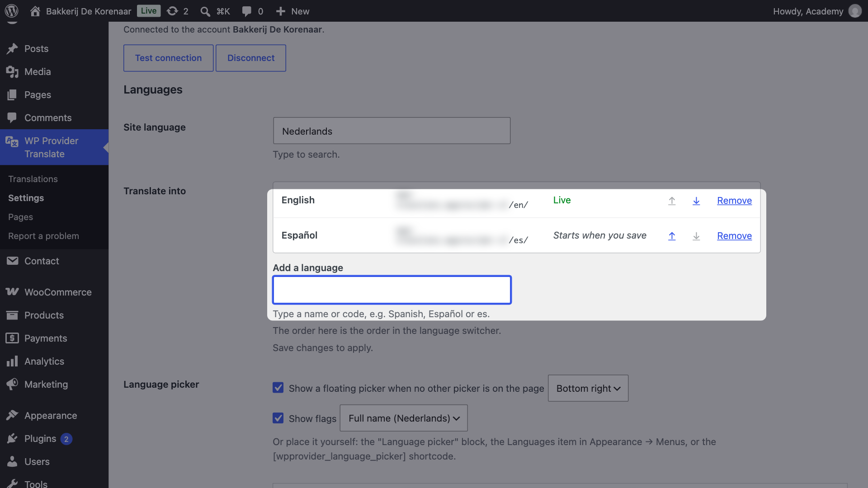Open the search magnifier icon in admin bar
This screenshot has height=488, width=868.
(x=205, y=11)
